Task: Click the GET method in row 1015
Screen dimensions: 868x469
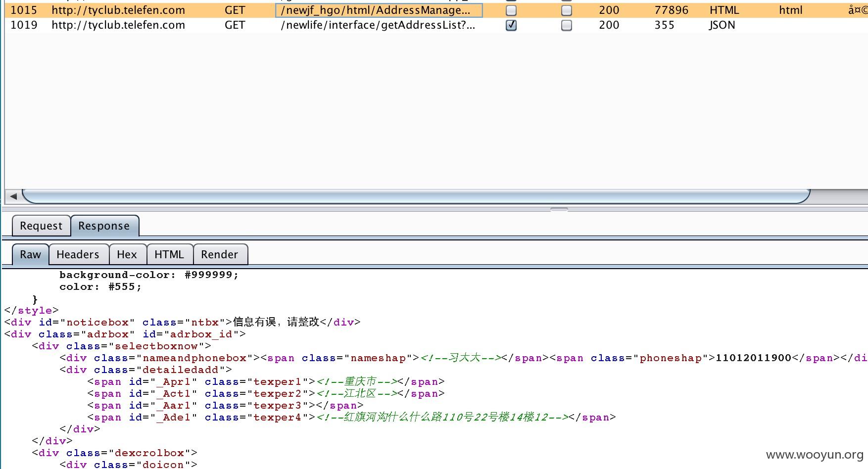Action: [235, 10]
